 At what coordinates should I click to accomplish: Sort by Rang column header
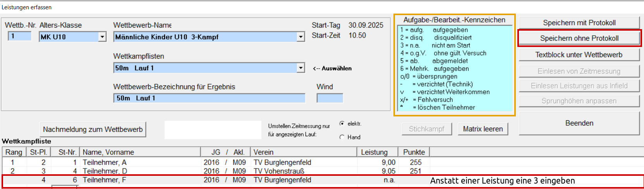(x=14, y=152)
